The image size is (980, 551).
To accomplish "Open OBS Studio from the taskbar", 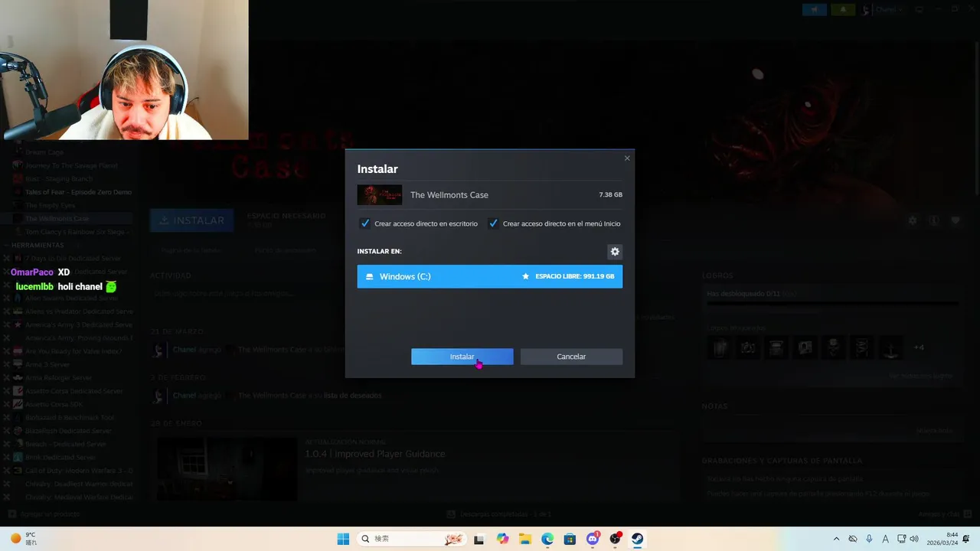I will [x=615, y=539].
